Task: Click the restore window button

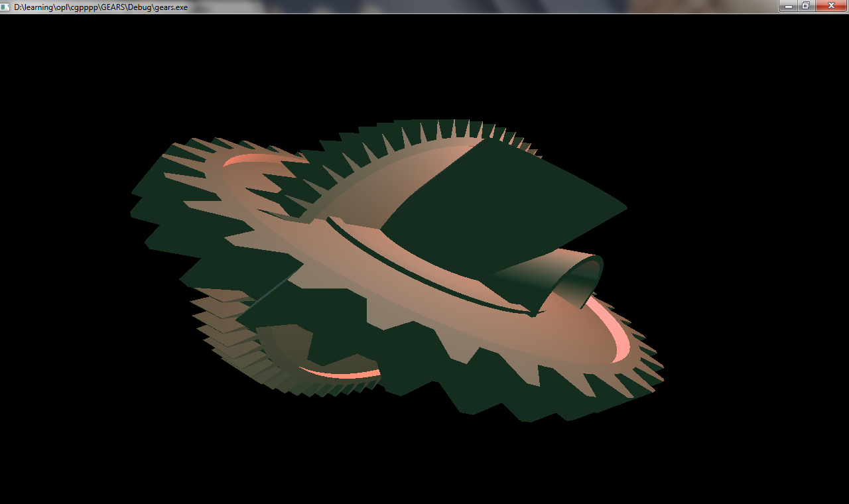Action: coord(805,6)
